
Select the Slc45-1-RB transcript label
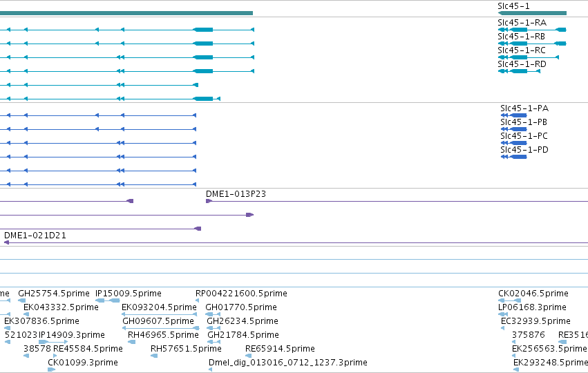click(x=521, y=37)
